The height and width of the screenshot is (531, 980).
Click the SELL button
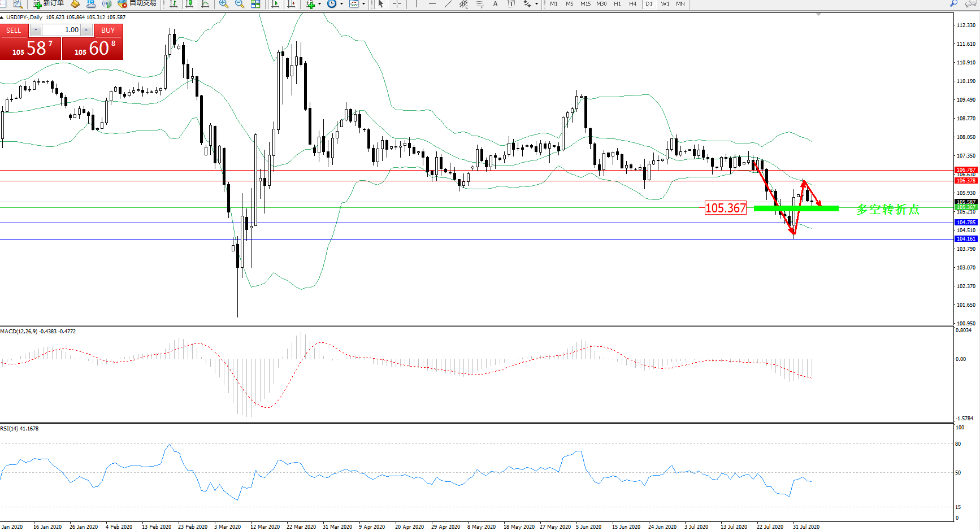click(x=14, y=31)
